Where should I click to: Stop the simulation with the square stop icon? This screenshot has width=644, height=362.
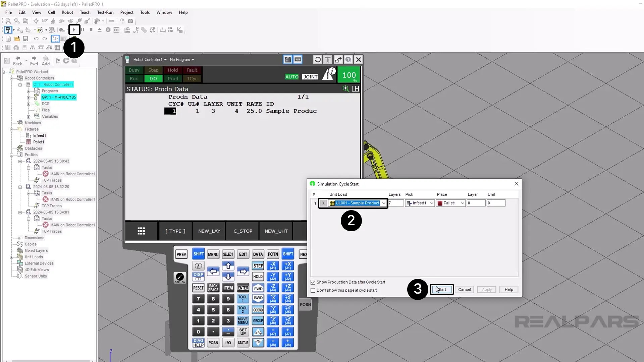pyautogui.click(x=91, y=30)
